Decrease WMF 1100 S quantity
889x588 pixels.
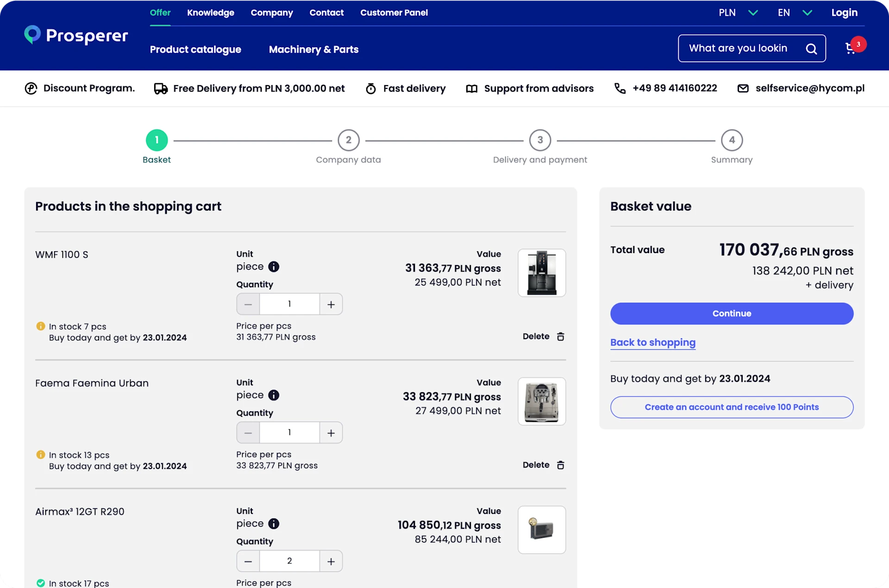click(x=248, y=304)
